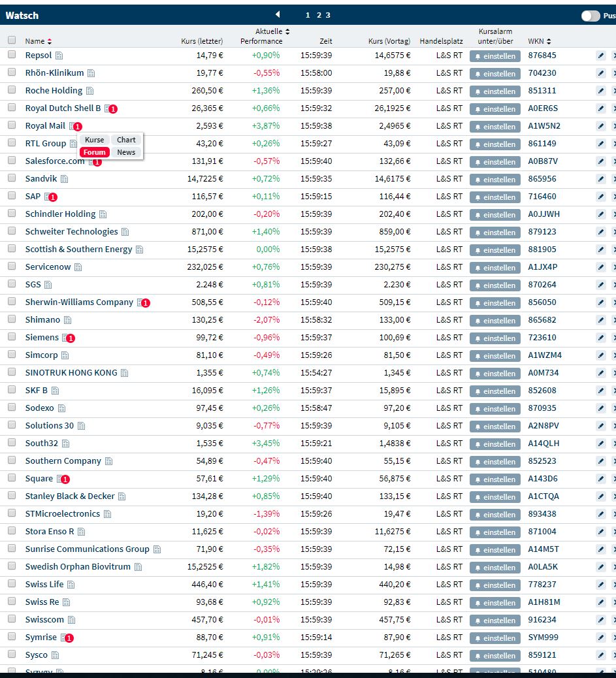Select Kurse in the Royal Mail popup
This screenshot has height=678, width=616.
pos(94,140)
